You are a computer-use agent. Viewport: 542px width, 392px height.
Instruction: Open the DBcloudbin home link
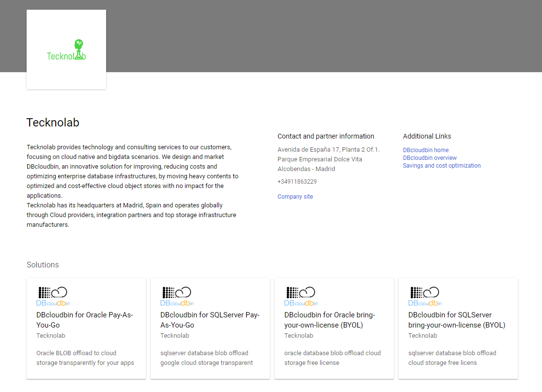426,150
